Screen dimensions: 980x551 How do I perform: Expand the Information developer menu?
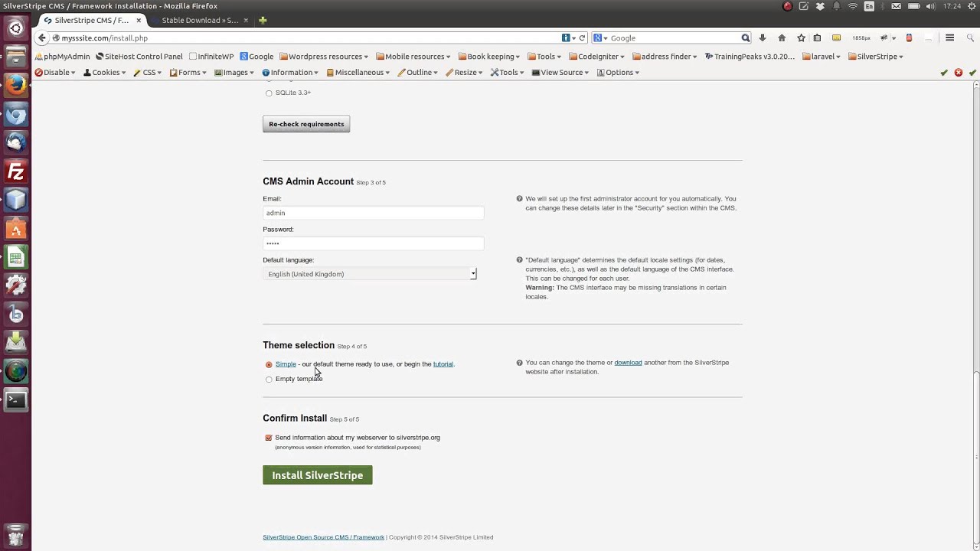(x=291, y=73)
